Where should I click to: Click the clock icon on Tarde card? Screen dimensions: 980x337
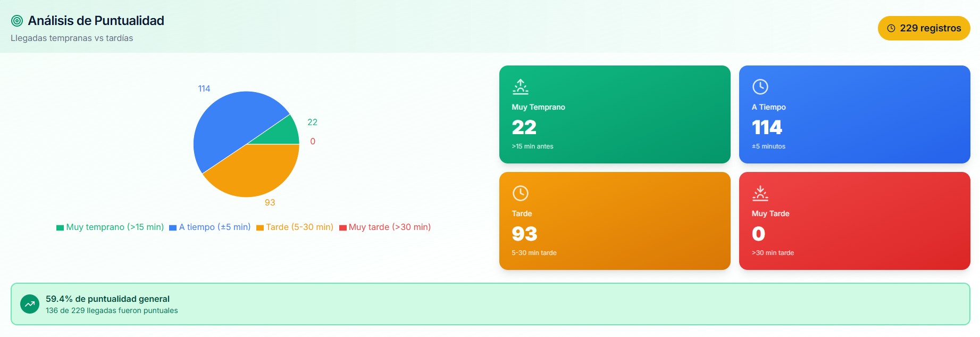point(520,193)
